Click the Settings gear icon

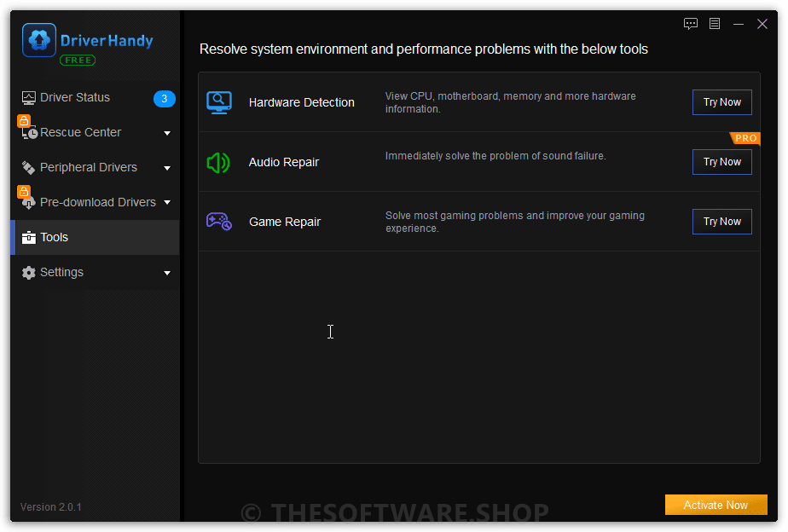click(29, 272)
